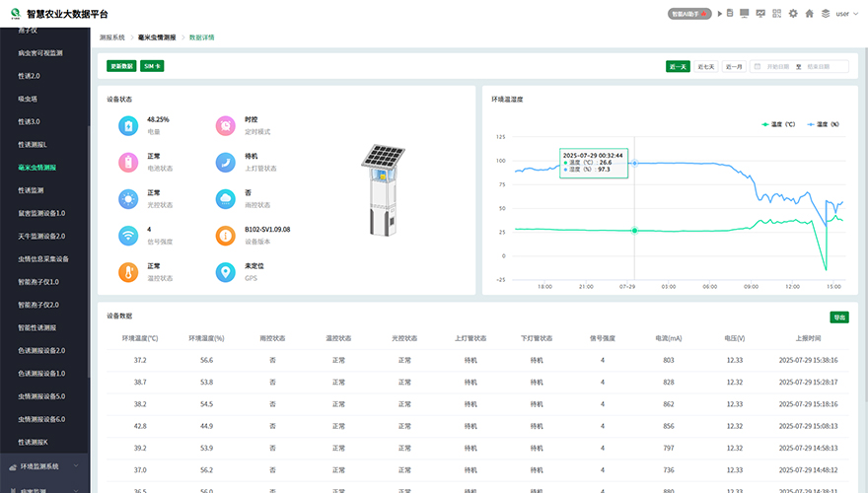Go home using the house icon
Image resolution: width=868 pixels, height=493 pixels.
(x=809, y=14)
